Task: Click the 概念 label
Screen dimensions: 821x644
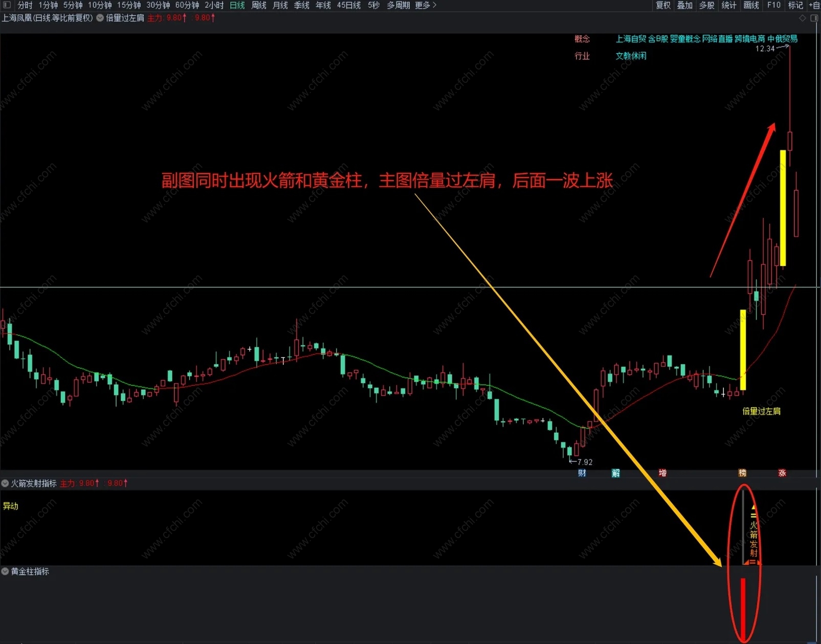Action: tap(582, 39)
